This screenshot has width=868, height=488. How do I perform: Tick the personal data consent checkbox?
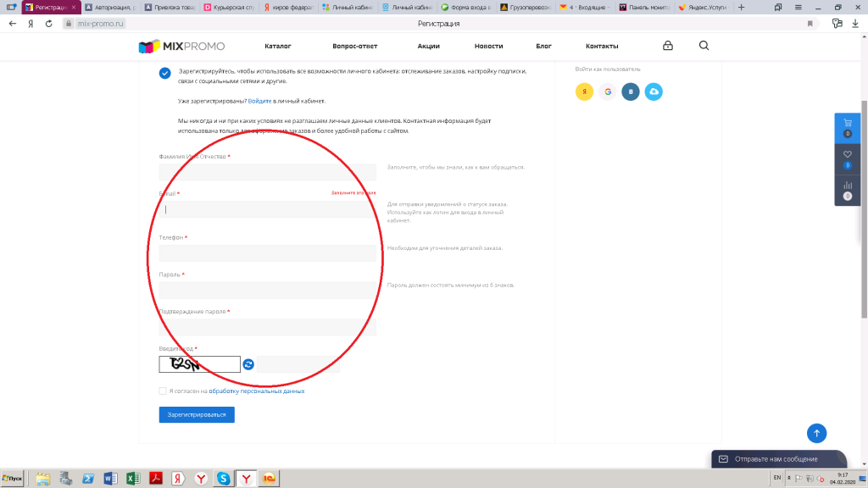point(163,391)
